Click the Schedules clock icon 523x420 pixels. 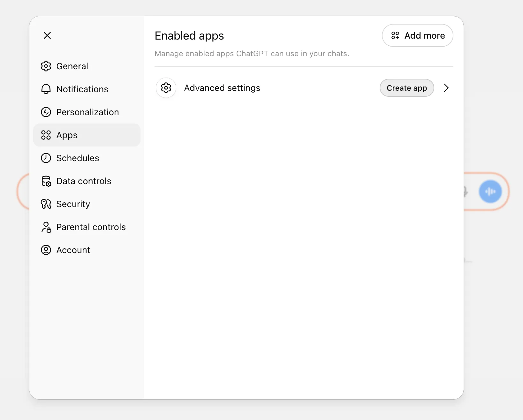pyautogui.click(x=46, y=158)
